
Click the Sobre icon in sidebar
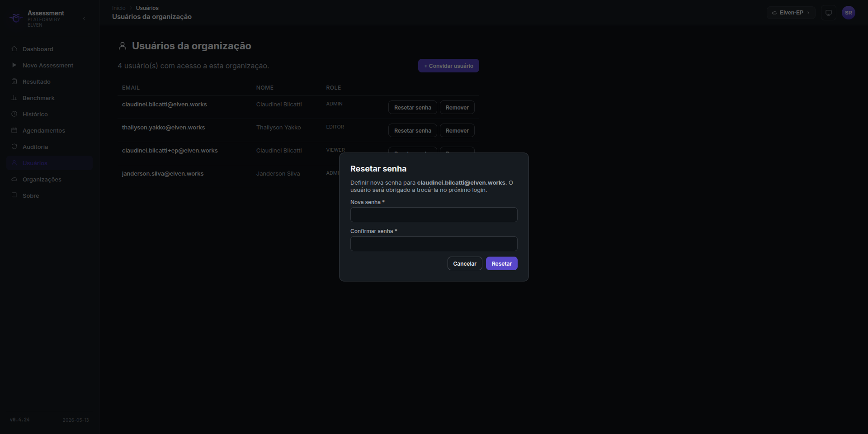click(14, 196)
